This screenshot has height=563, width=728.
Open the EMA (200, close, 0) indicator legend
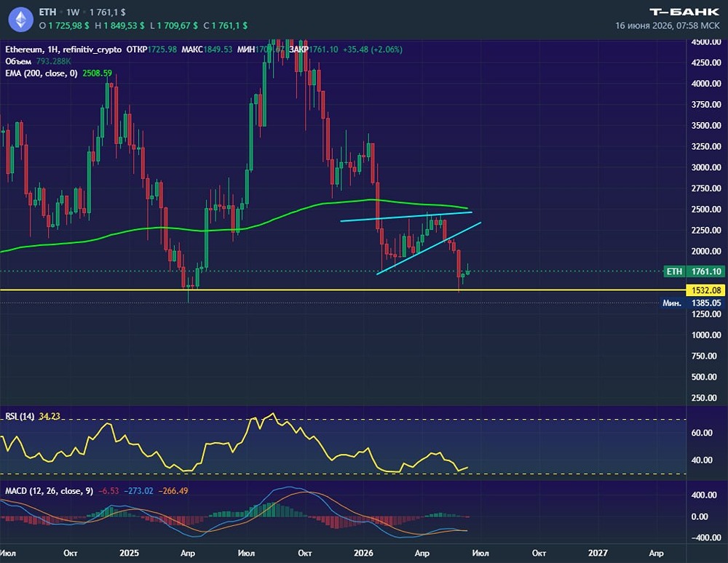[x=41, y=73]
